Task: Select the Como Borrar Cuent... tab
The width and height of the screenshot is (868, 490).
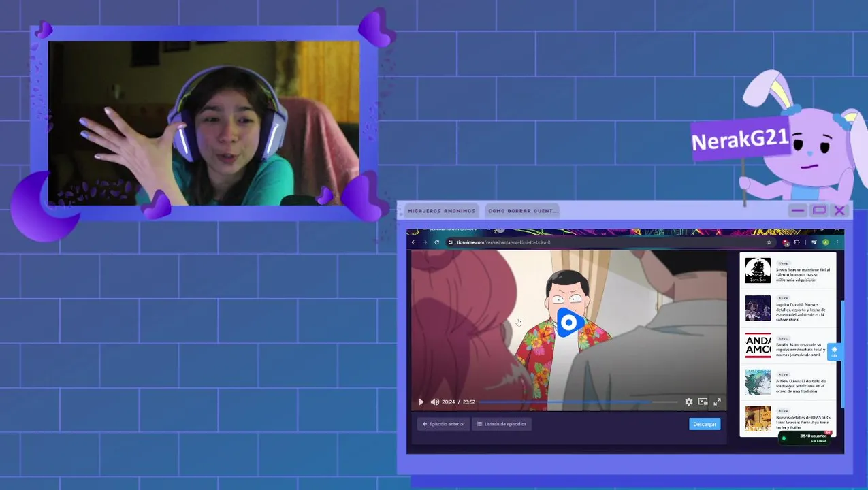Action: (x=523, y=211)
